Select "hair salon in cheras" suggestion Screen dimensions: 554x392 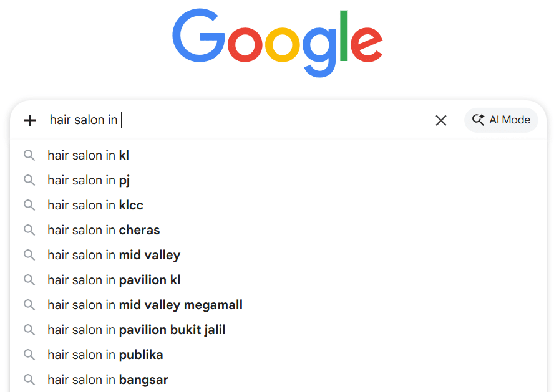click(x=104, y=230)
